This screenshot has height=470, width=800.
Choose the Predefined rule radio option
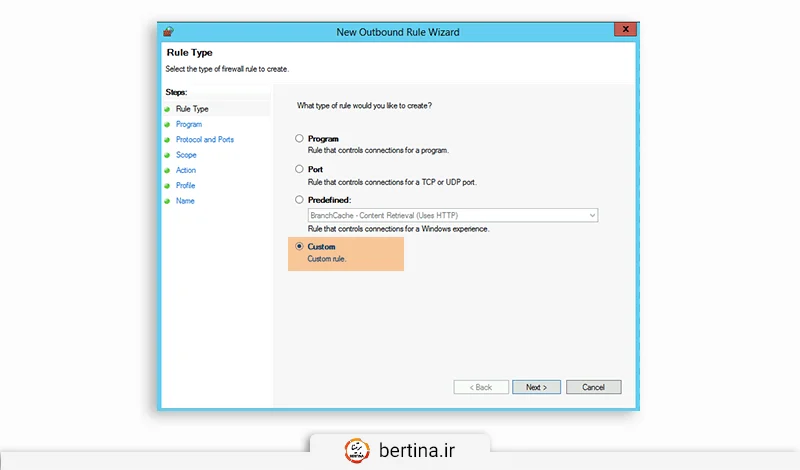pos(299,200)
